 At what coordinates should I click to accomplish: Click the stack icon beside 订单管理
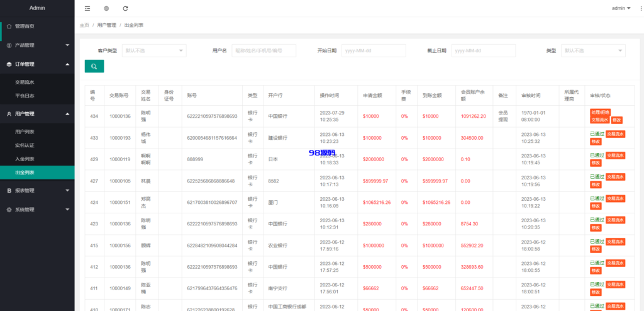pyautogui.click(x=9, y=64)
